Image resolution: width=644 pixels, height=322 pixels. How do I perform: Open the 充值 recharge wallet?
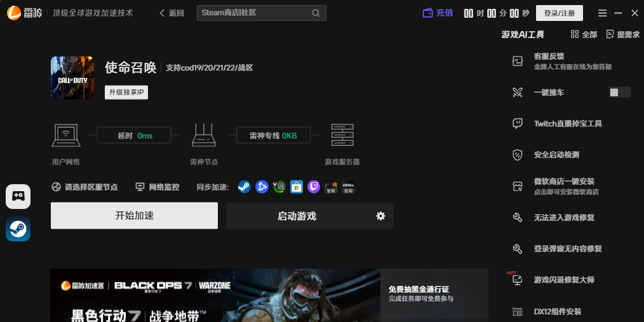coord(438,13)
